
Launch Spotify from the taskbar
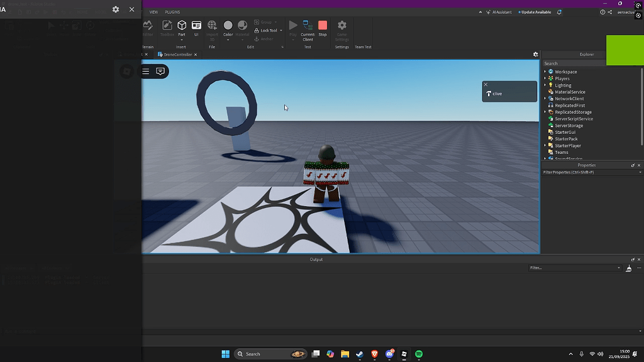click(419, 354)
